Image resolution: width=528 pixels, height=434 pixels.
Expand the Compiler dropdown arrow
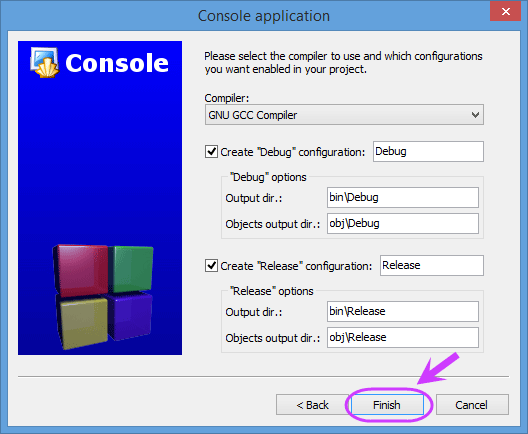tap(475, 115)
